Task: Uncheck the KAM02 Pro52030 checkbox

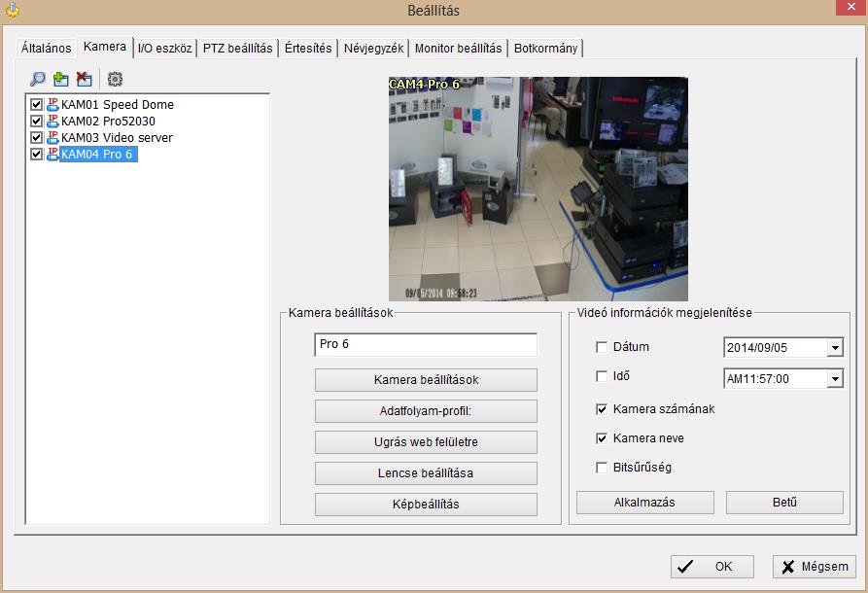Action: click(x=37, y=122)
